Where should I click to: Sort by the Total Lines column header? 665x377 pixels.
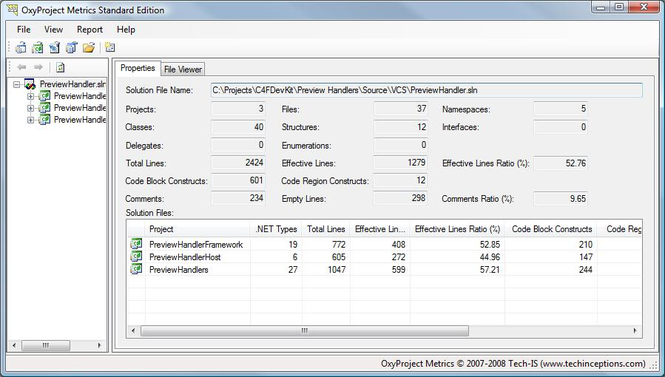point(326,229)
